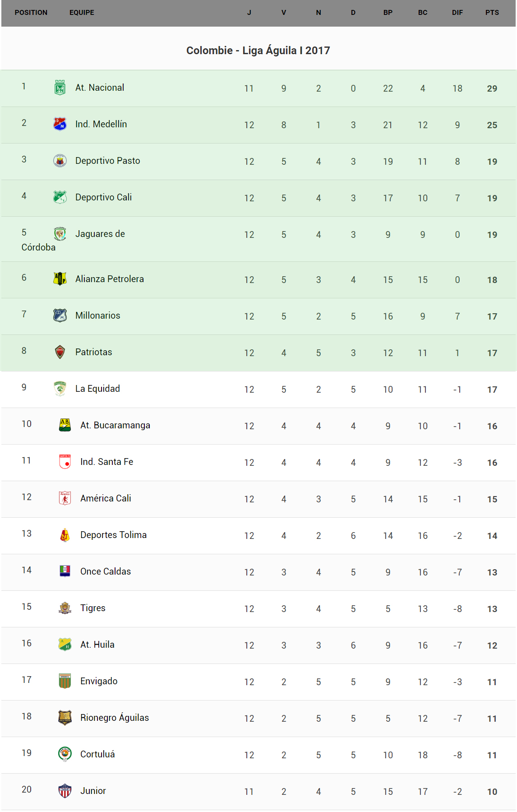Click the Alianza Petrolera team badge
The width and height of the screenshot is (517, 812).
coord(60,279)
